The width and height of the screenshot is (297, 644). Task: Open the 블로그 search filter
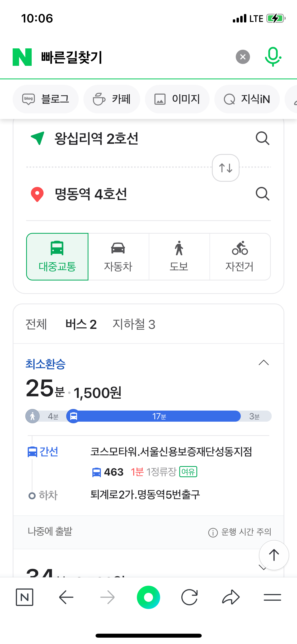tap(46, 99)
